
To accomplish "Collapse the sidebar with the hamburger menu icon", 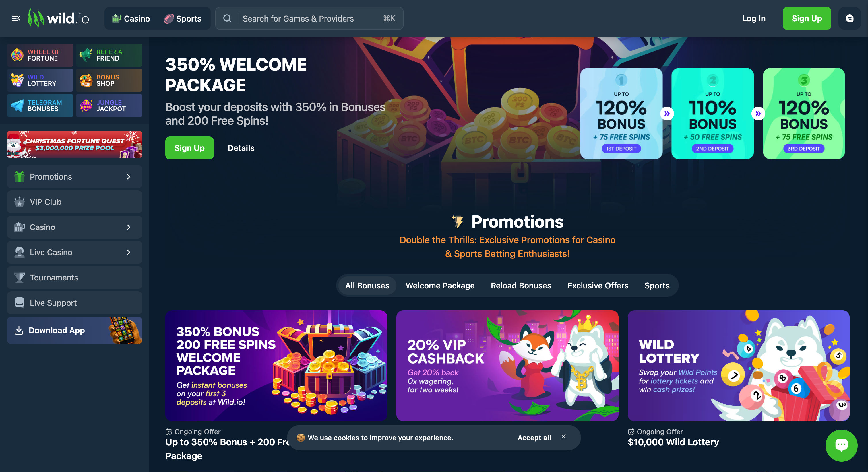I will click(x=16, y=19).
